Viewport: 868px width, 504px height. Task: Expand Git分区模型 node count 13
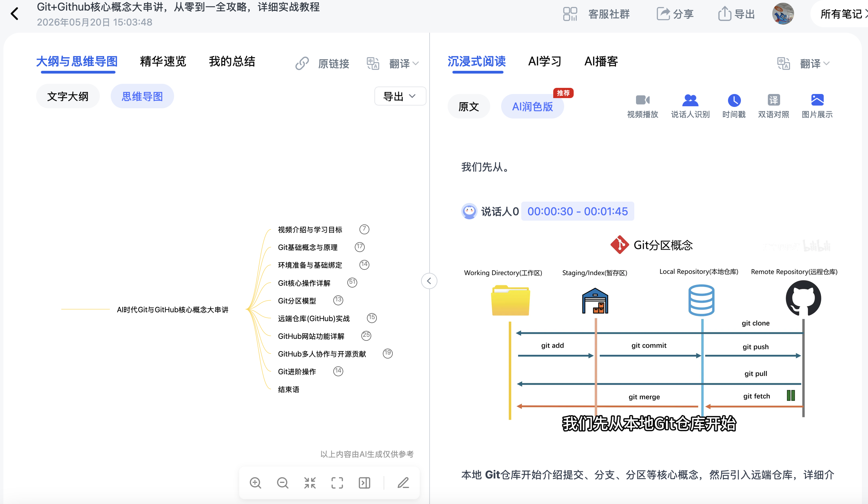pos(338,300)
